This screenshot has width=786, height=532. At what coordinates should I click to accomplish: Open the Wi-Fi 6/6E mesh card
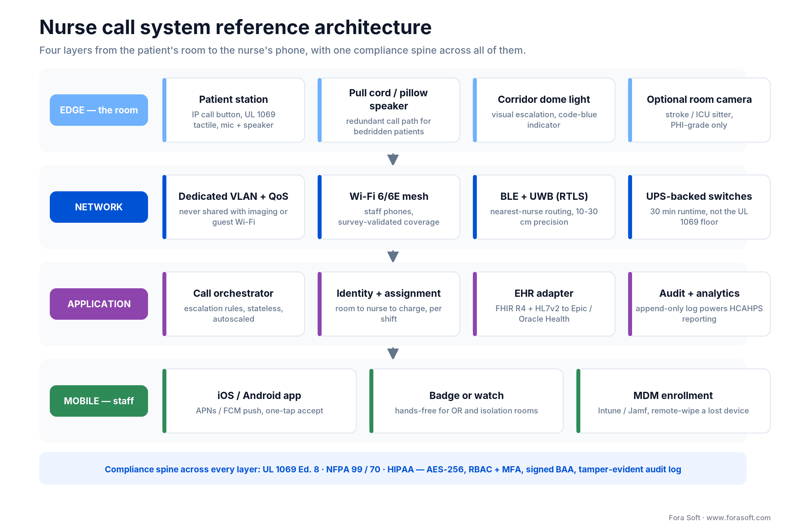coord(389,207)
